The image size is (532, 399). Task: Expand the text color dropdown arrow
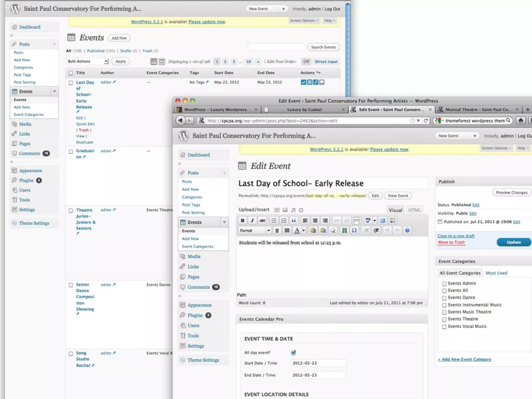303,230
